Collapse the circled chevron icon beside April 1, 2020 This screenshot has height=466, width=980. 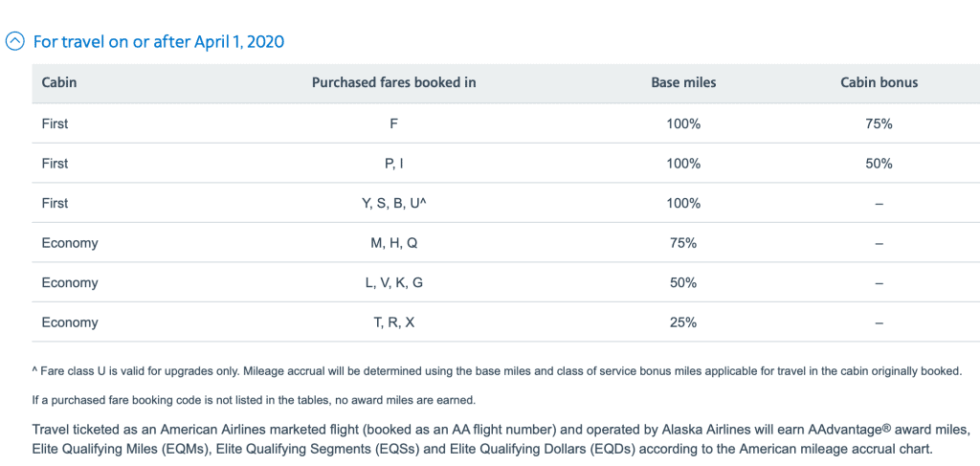15,42
